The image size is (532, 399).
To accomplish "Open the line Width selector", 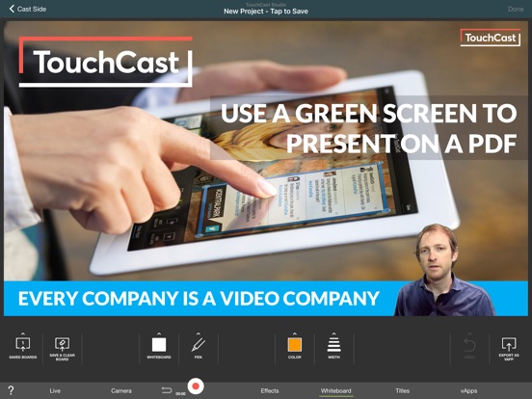I will point(333,345).
